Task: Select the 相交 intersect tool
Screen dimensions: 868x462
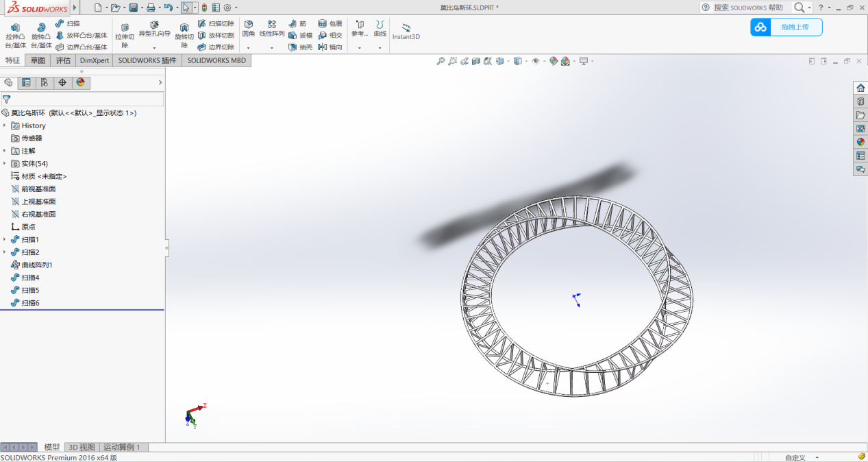Action: coord(330,35)
